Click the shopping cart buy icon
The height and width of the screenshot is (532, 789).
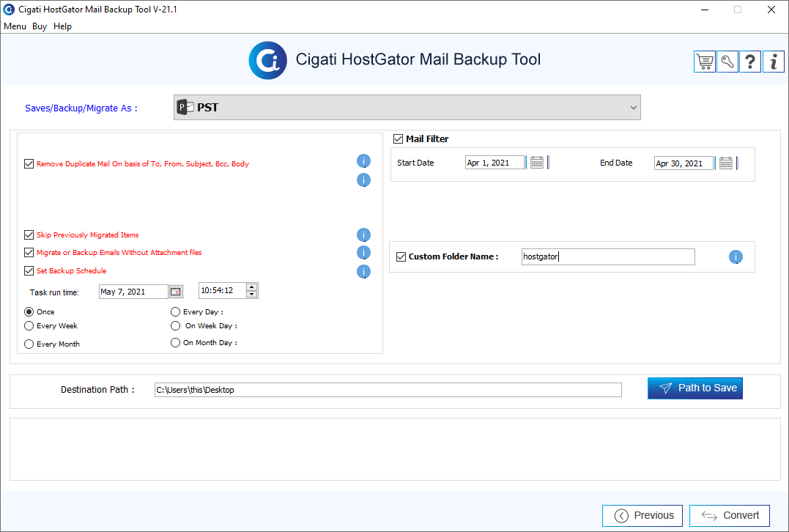[705, 62]
